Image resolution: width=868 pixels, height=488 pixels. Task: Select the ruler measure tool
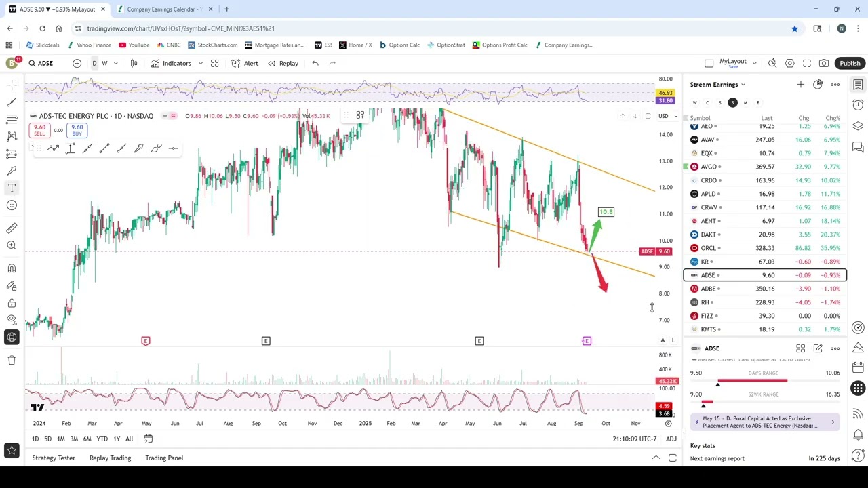[12, 228]
